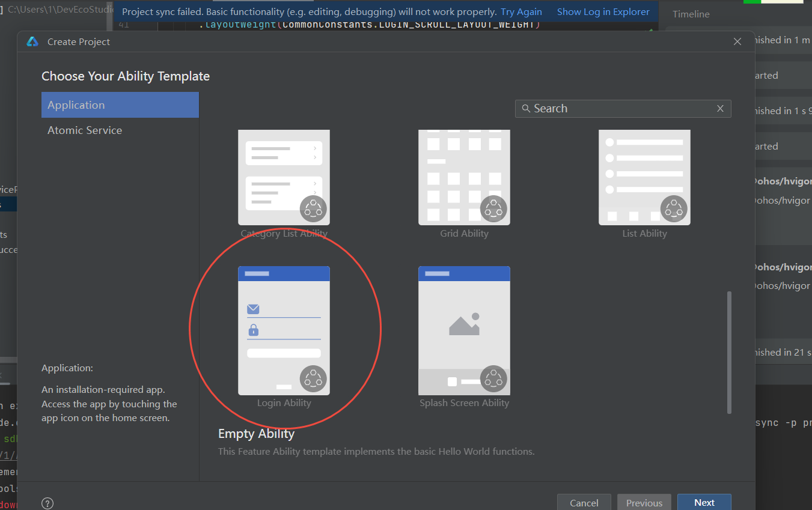Open help with the question mark icon
This screenshot has width=812, height=510.
47,503
